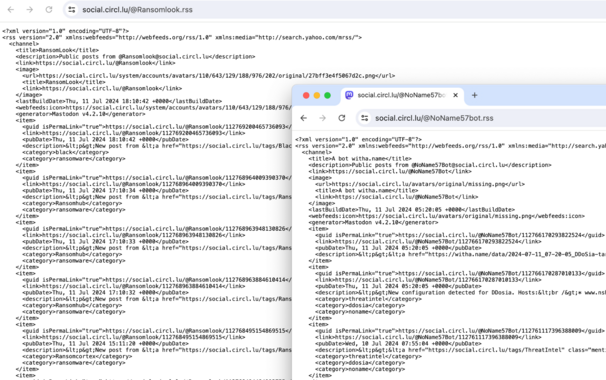This screenshot has height=380, width=606.
Task: Click the Public posts from @Ransomlook description
Action: click(135, 57)
